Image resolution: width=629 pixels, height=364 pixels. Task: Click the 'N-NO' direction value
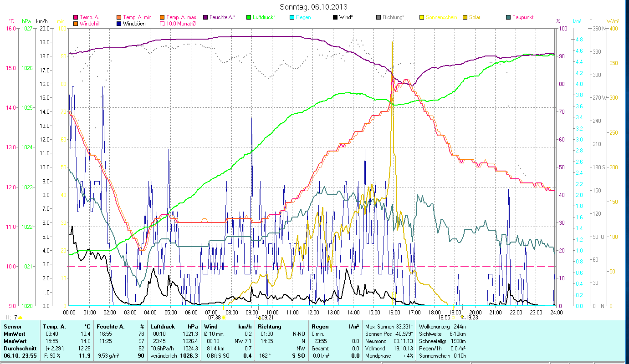pos(299,334)
